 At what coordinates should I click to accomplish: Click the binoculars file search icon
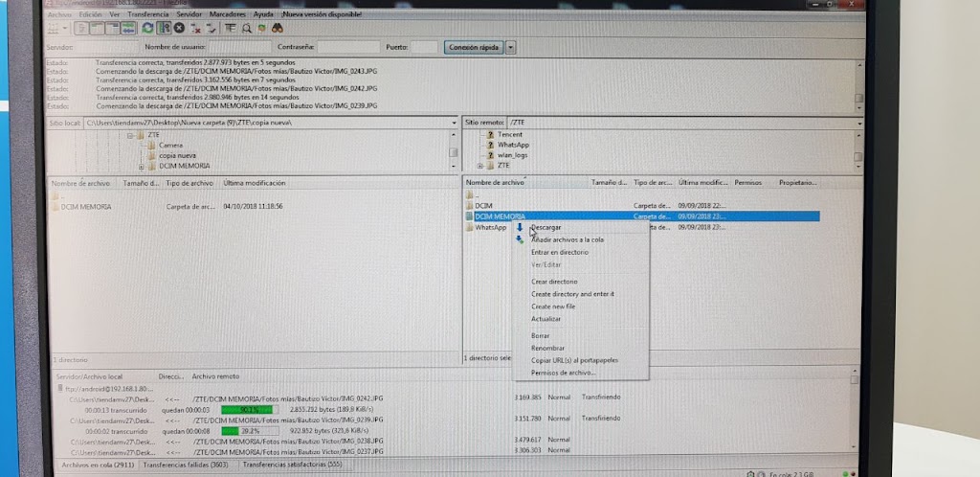tap(277, 29)
